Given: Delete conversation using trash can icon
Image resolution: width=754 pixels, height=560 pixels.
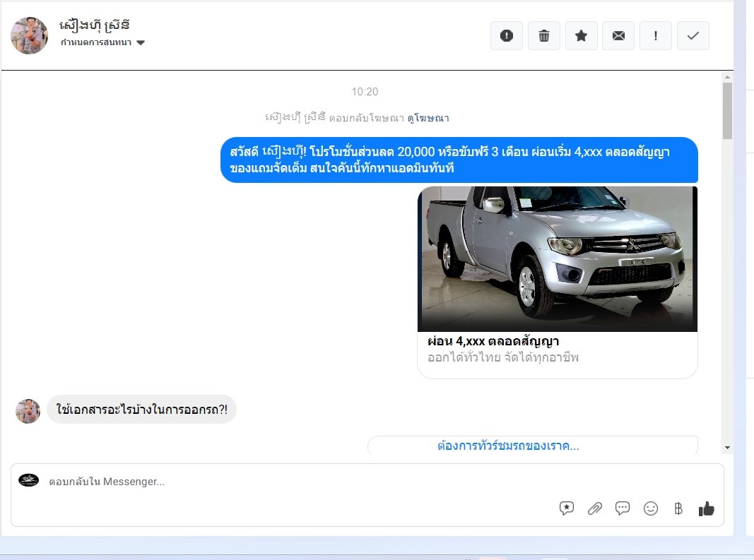Looking at the screenshot, I should tap(544, 36).
